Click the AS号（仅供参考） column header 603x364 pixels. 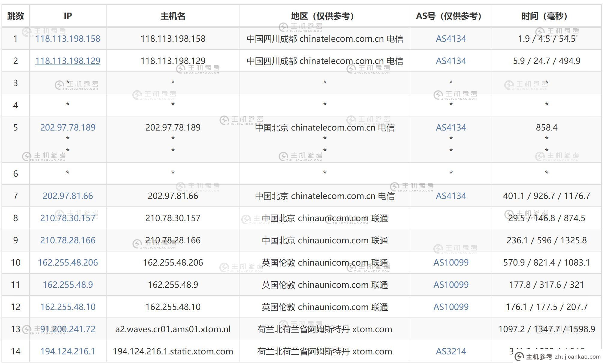451,16
